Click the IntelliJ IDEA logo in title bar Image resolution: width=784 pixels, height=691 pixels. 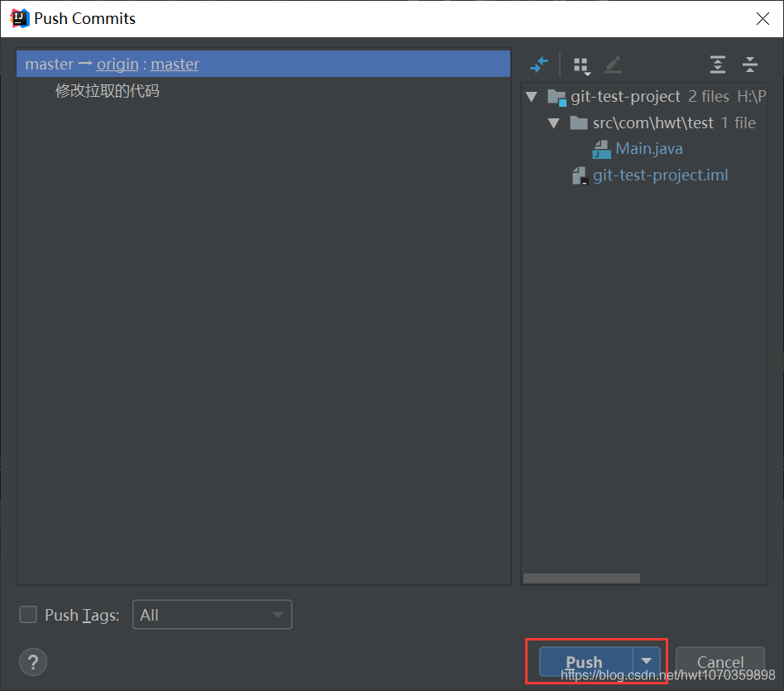[20, 18]
